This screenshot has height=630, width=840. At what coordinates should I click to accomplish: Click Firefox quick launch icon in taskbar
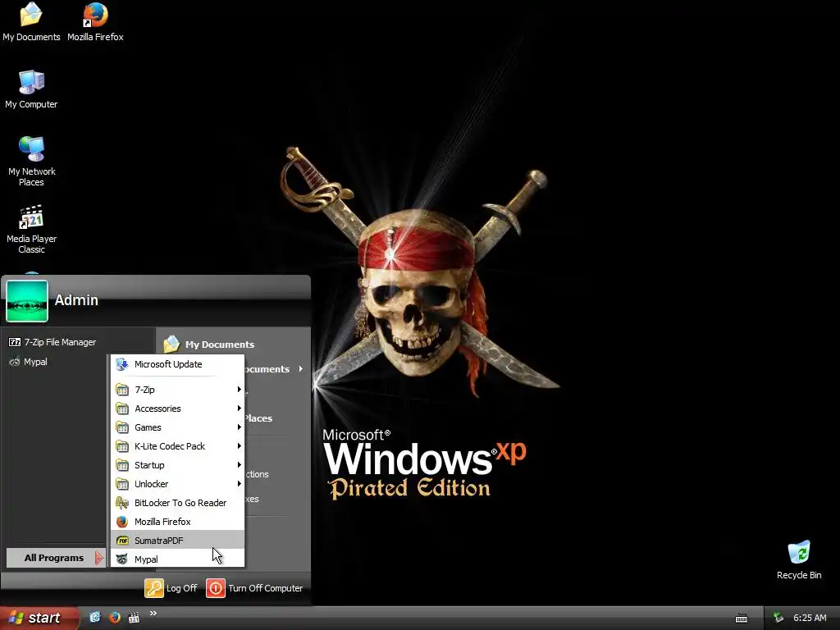115,617
